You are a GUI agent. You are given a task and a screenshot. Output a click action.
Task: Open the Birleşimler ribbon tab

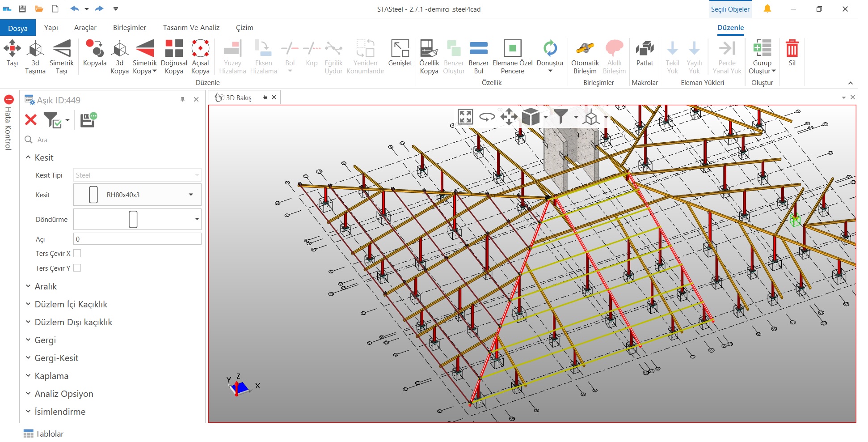pyautogui.click(x=130, y=28)
